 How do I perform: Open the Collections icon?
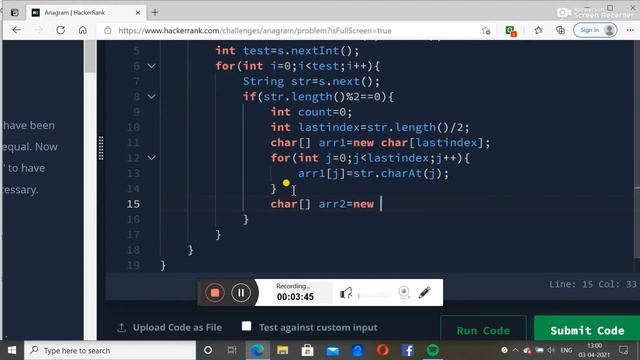point(560,30)
